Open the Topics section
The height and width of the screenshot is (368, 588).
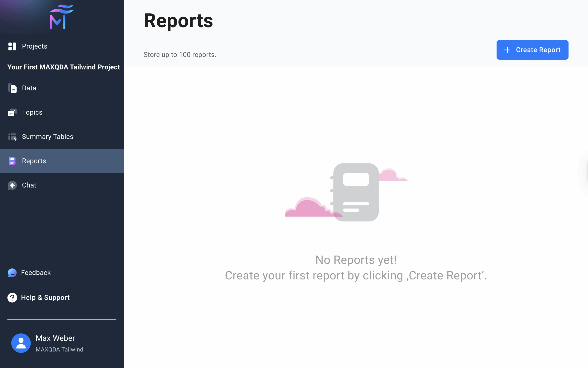32,112
